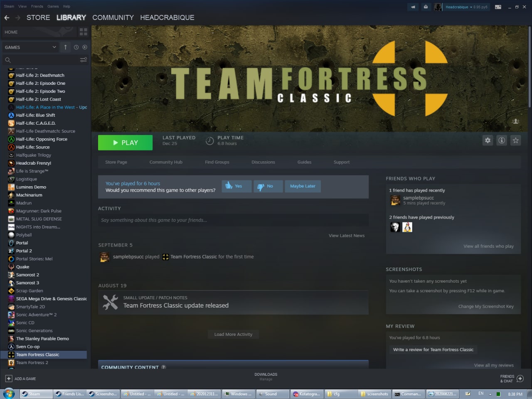The height and width of the screenshot is (399, 532).
Task: Click the EN language indicator in tray
Action: 481,394
